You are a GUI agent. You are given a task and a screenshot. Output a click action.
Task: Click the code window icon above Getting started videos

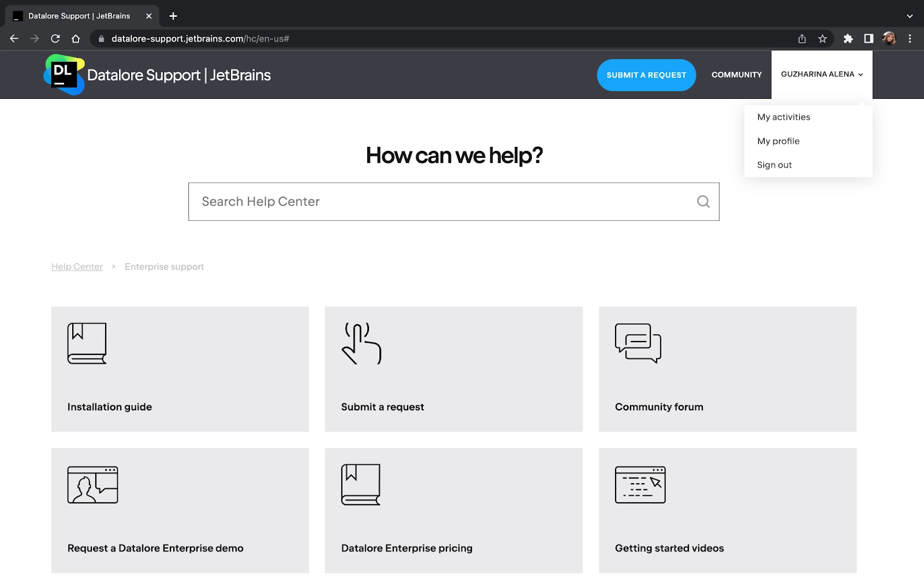click(x=640, y=485)
